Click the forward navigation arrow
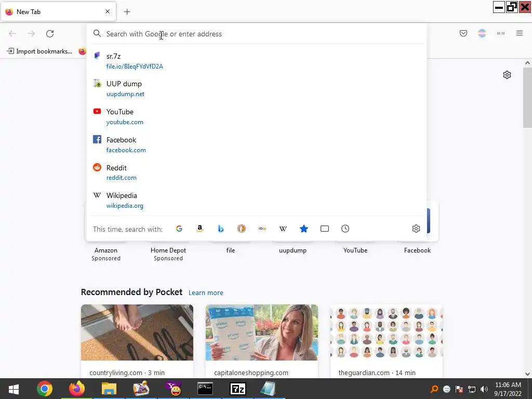Viewport: 532px width, 399px height. (x=31, y=34)
